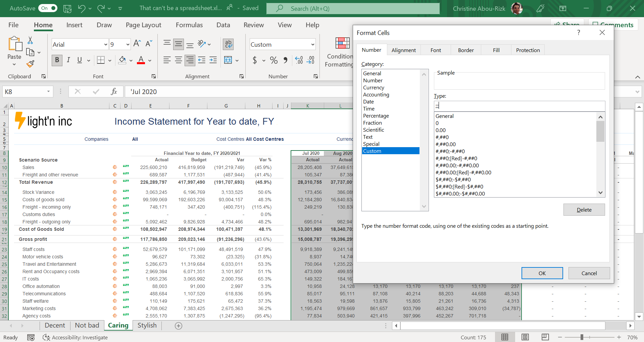Image resolution: width=644 pixels, height=342 pixels.
Task: Switch to the Stylish worksheet tab
Action: pos(147,325)
